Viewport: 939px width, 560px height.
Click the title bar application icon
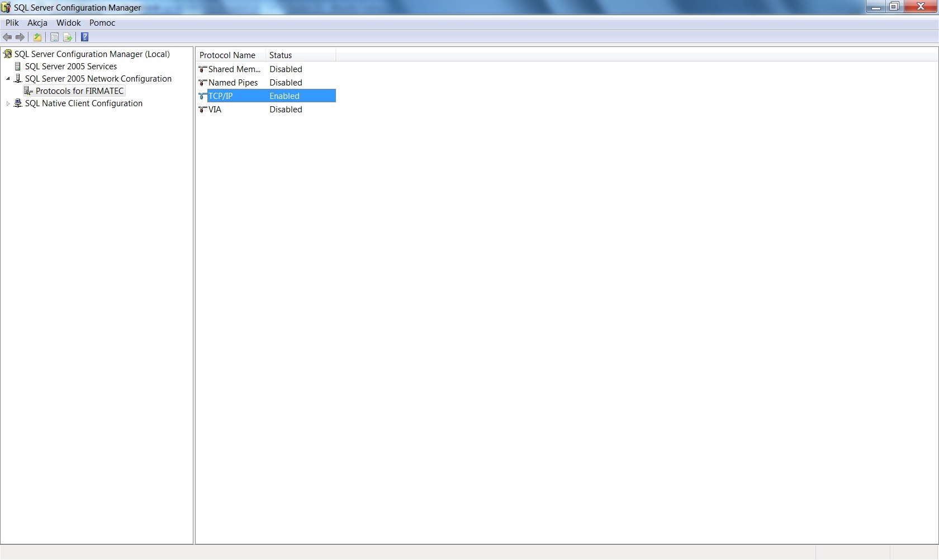click(6, 7)
